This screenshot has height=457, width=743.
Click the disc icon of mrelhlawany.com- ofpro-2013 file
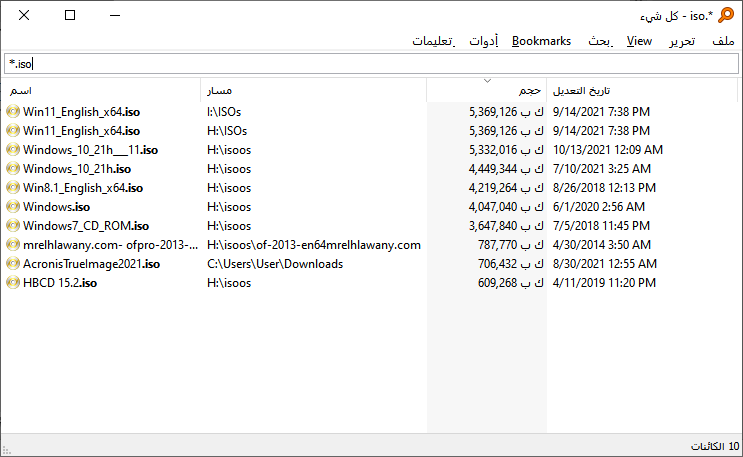[x=13, y=245]
